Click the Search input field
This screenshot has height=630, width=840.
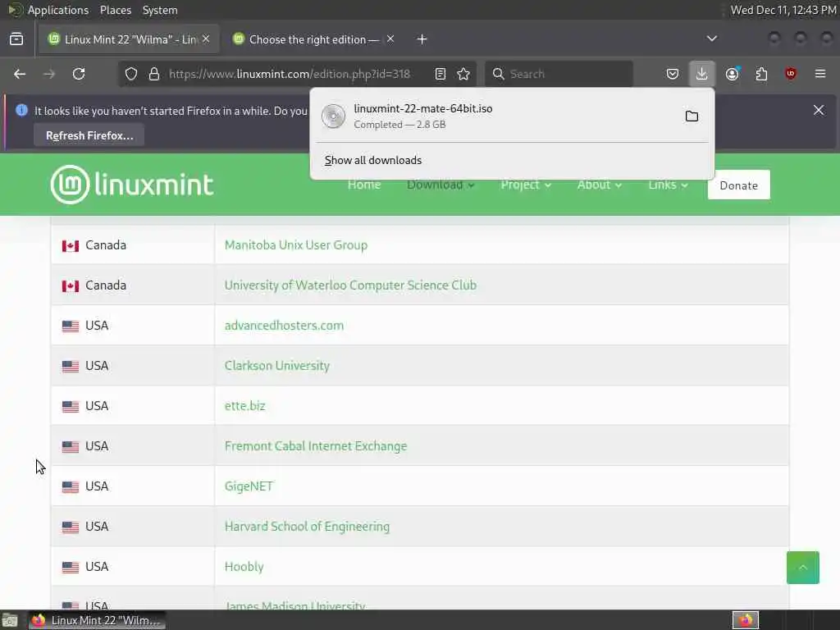pos(559,74)
